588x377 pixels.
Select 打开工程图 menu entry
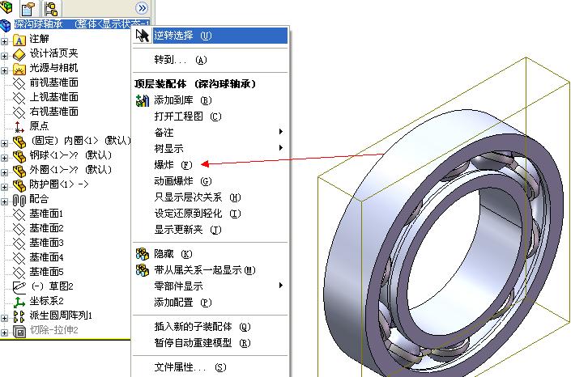pyautogui.click(x=211, y=116)
